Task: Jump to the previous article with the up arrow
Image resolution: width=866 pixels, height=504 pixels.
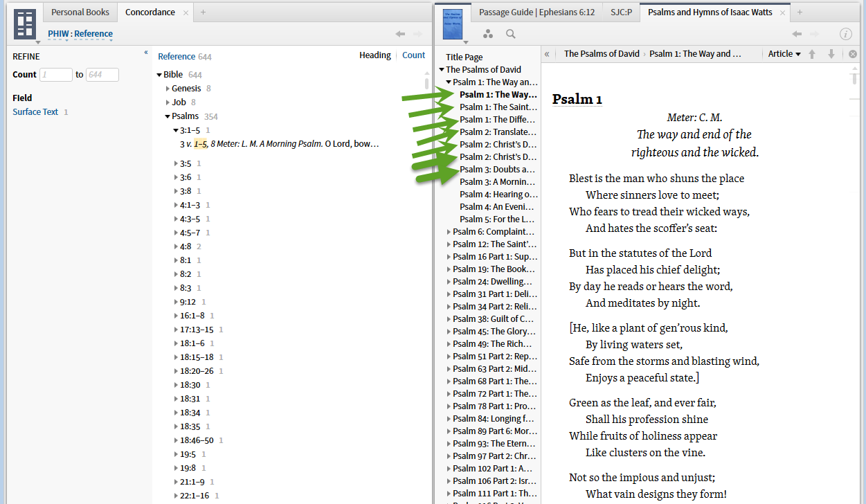Action: (x=813, y=54)
